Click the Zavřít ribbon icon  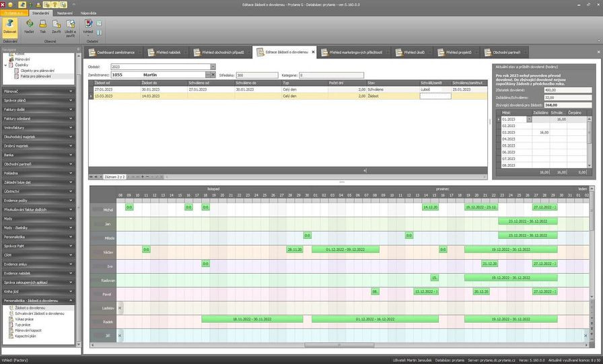click(56, 26)
